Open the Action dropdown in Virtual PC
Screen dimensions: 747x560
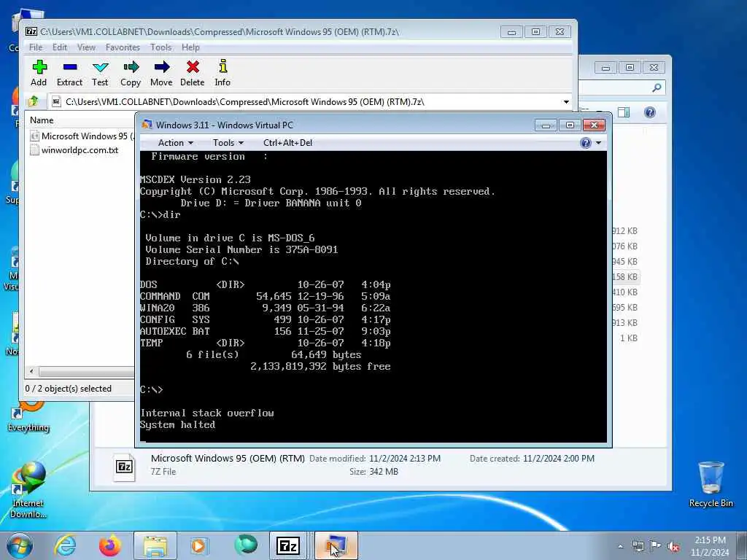175,143
